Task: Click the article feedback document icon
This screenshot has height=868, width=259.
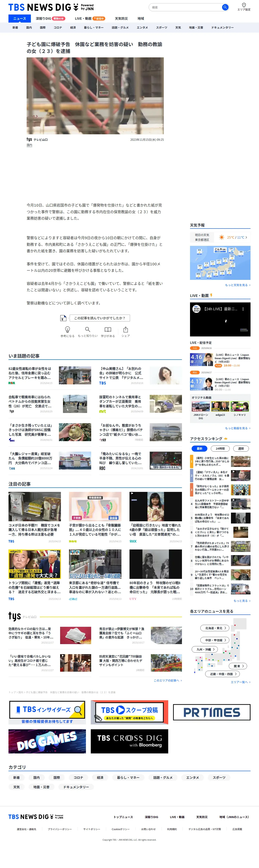Action: point(63,318)
